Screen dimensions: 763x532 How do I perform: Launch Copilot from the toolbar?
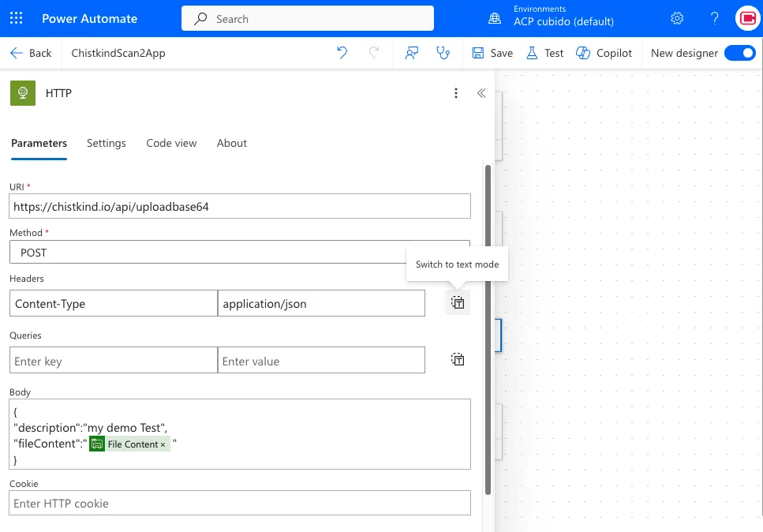click(x=604, y=53)
